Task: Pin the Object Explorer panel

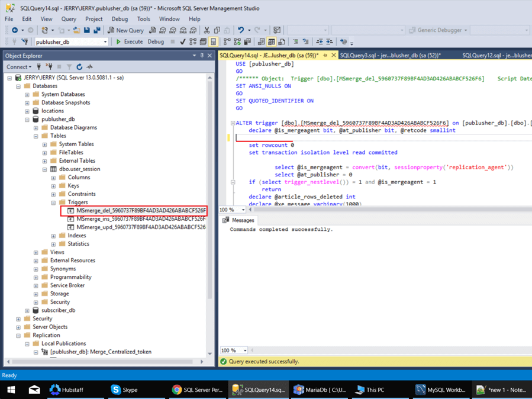Action: tap(202, 56)
